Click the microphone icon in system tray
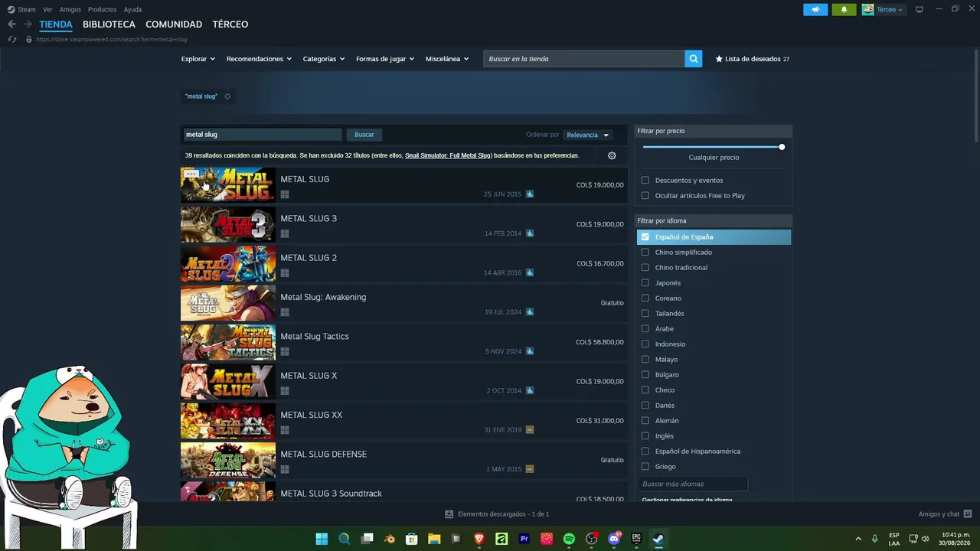 pyautogui.click(x=874, y=539)
